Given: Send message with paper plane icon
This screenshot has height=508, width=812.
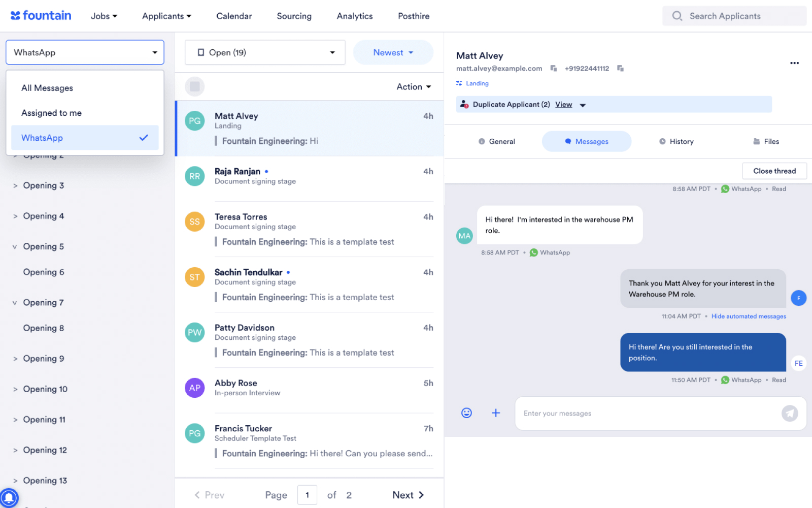Looking at the screenshot, I should pos(790,414).
